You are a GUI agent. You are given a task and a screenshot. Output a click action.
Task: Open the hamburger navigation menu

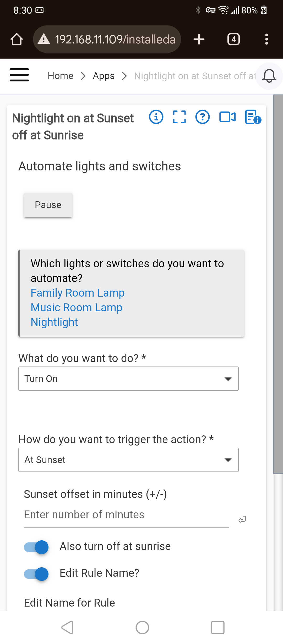point(19,75)
